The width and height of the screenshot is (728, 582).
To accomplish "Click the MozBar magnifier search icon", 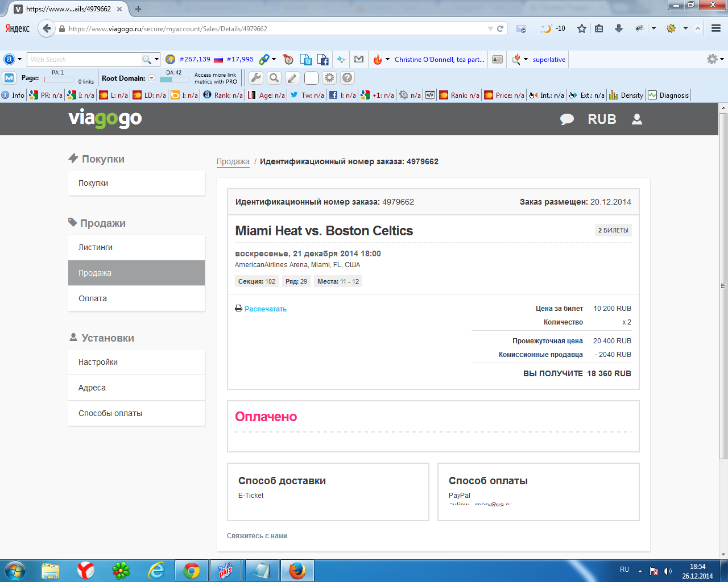I will (274, 78).
